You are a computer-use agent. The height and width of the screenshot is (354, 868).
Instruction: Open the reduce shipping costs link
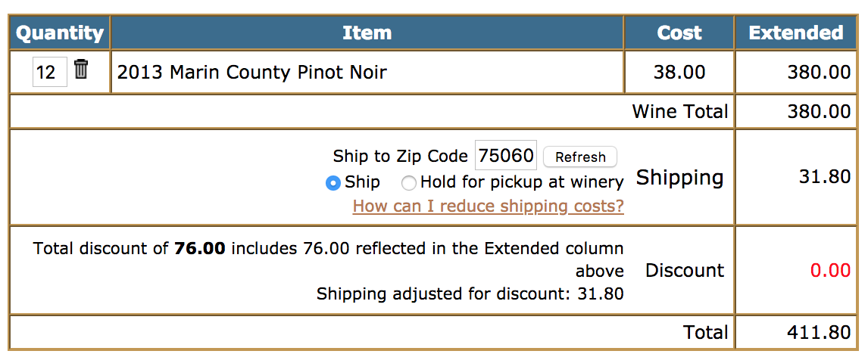(489, 206)
